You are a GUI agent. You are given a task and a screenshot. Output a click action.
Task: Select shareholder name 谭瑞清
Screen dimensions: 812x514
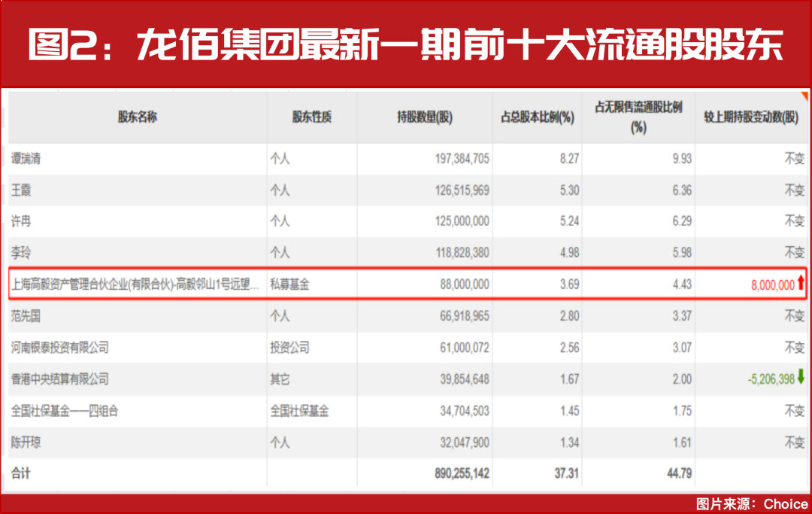(26, 159)
